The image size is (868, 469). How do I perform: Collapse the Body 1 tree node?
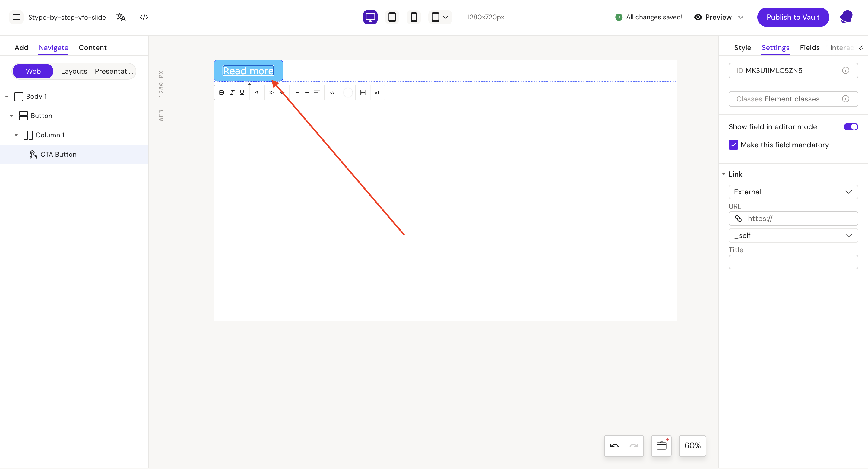pos(7,97)
